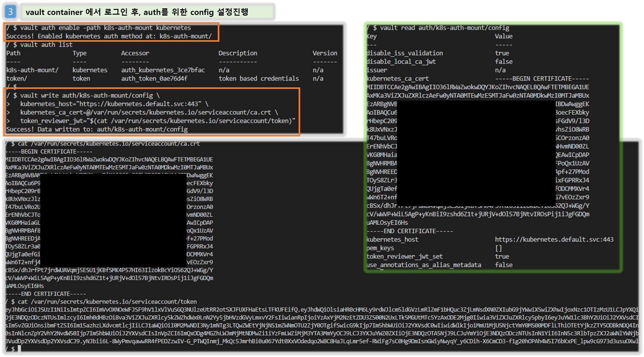Click the 'kubernetes_host' key in config output
This screenshot has width=644, height=357.
coord(392,239)
